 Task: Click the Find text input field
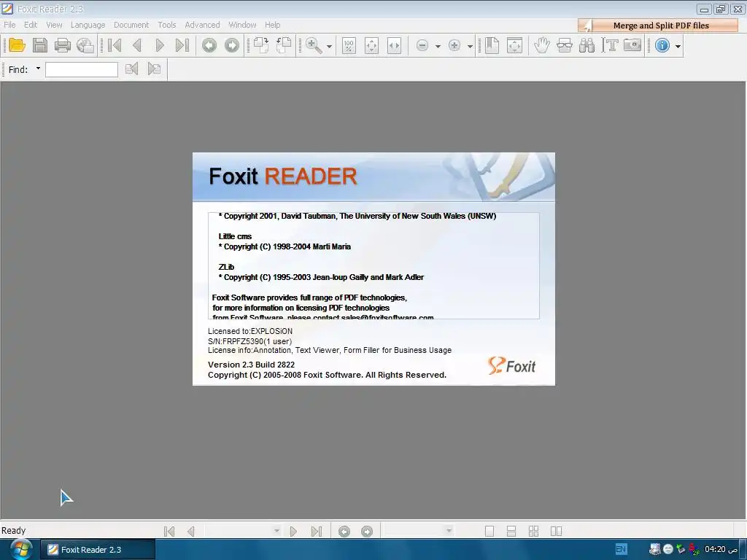tap(82, 69)
